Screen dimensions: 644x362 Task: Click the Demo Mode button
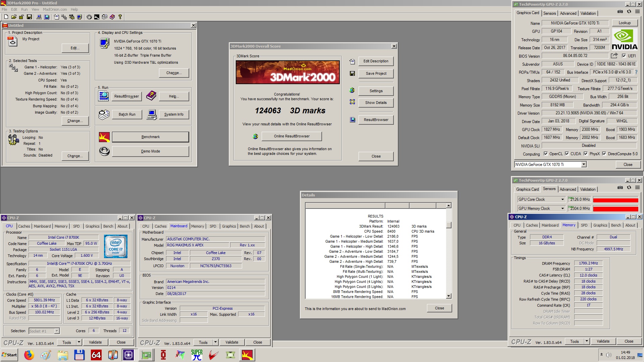[x=151, y=151]
